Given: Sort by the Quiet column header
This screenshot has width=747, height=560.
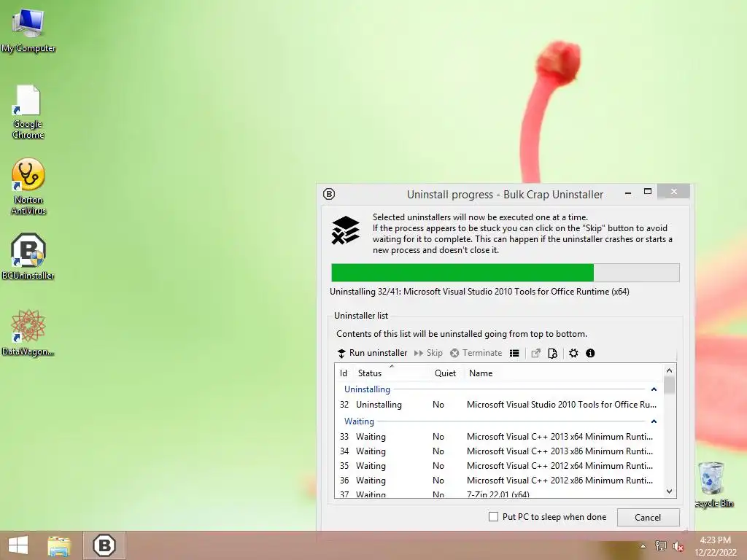Looking at the screenshot, I should [446, 373].
